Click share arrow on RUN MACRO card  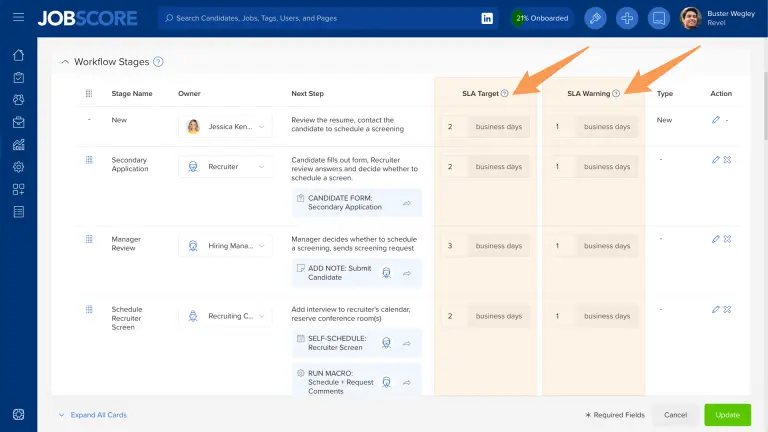407,383
